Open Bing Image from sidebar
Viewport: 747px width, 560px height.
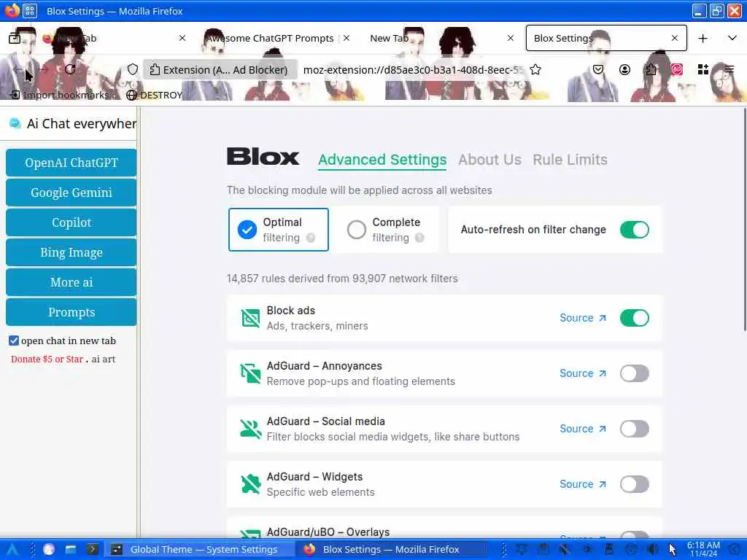pyautogui.click(x=71, y=252)
